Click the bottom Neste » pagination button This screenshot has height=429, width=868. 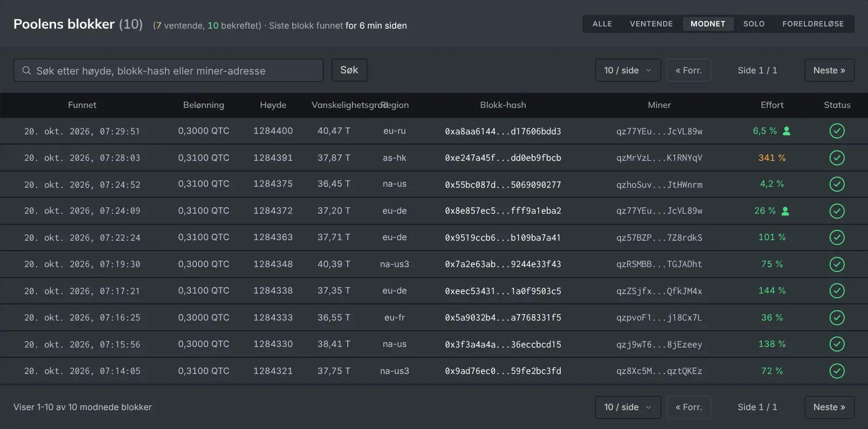click(x=829, y=407)
